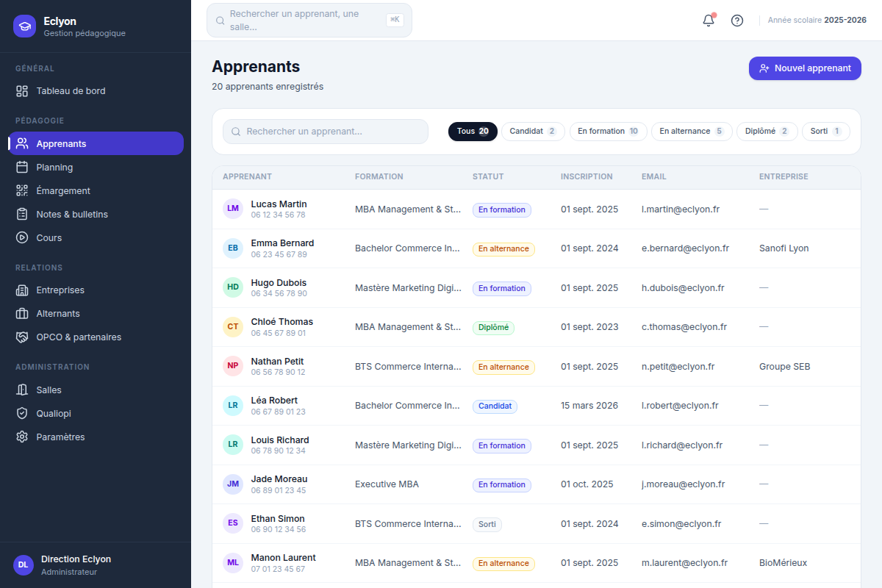Filter by En alternance status
The image size is (882, 588).
(x=692, y=132)
